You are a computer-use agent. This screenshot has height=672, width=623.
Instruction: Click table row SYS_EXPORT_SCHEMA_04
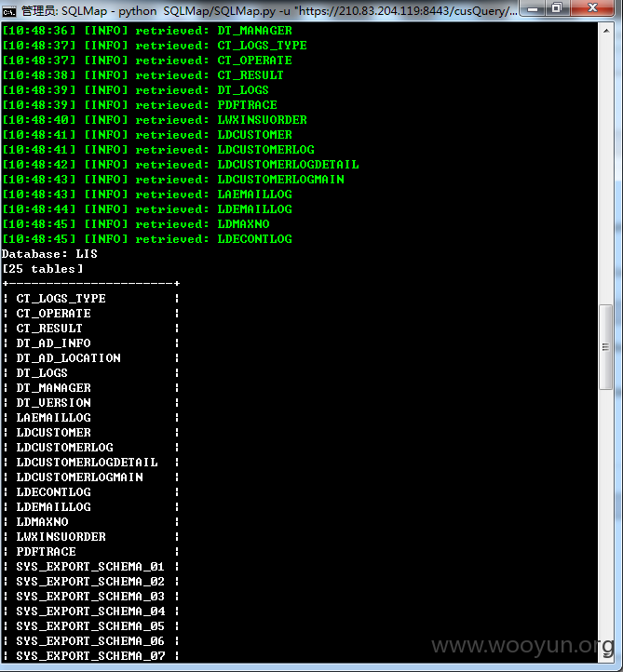pyautogui.click(x=91, y=612)
